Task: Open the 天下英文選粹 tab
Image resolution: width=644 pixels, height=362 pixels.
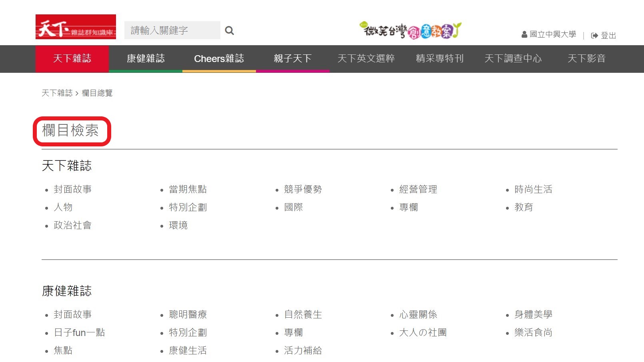Action: (x=366, y=59)
